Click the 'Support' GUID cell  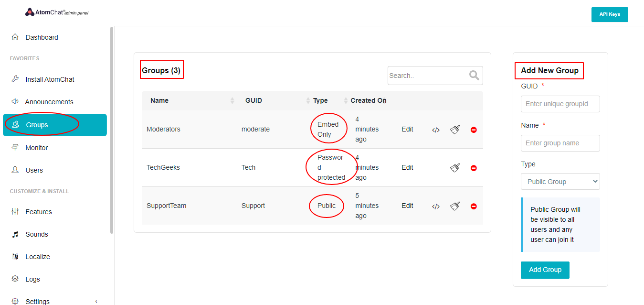coord(253,206)
